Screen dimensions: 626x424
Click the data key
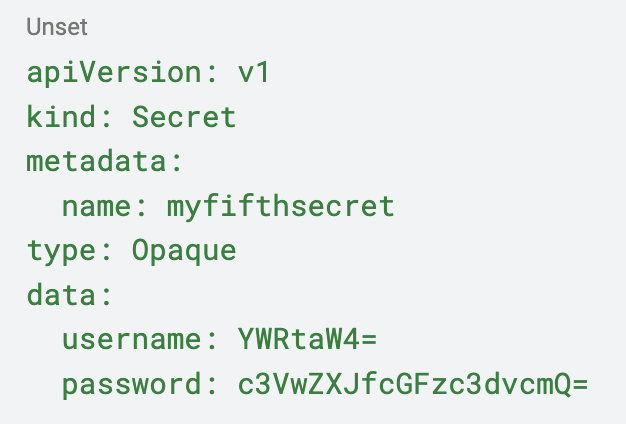[x=61, y=295]
